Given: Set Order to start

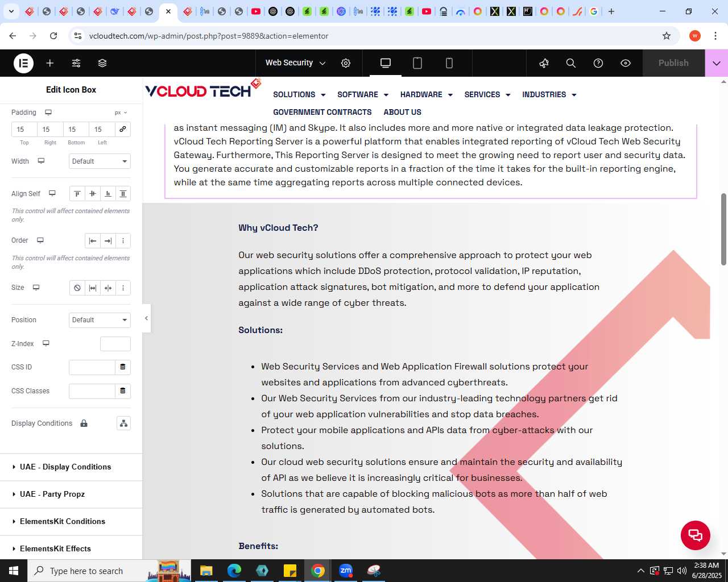Looking at the screenshot, I should [x=93, y=241].
